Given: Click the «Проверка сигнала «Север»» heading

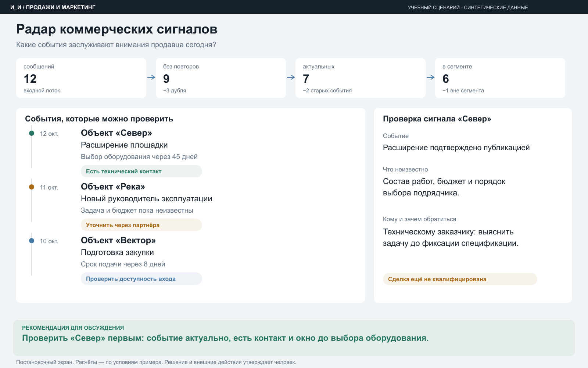Looking at the screenshot, I should tap(437, 119).
